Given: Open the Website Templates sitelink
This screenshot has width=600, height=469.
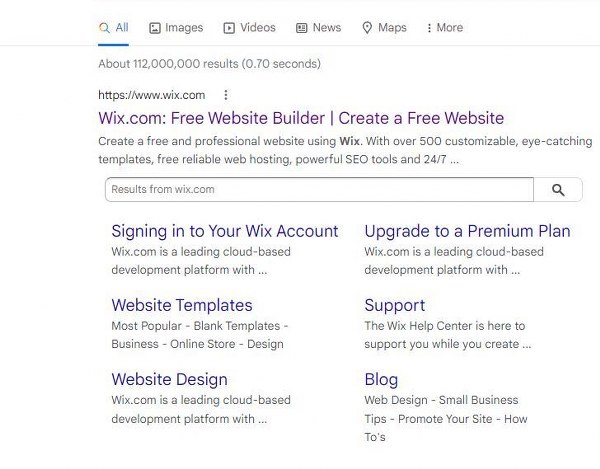Looking at the screenshot, I should point(182,305).
